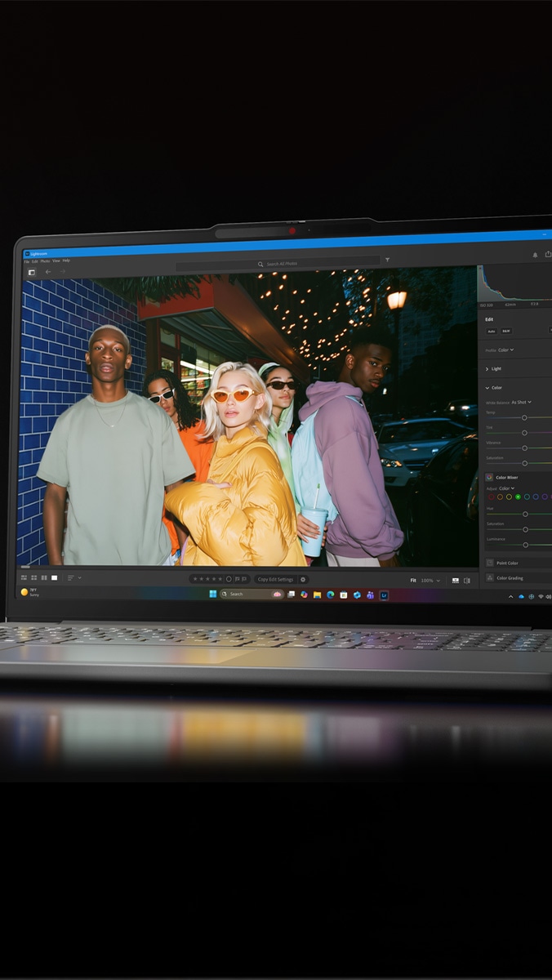552x980 pixels.
Task: Open the Color Grading tool
Action: 490,578
